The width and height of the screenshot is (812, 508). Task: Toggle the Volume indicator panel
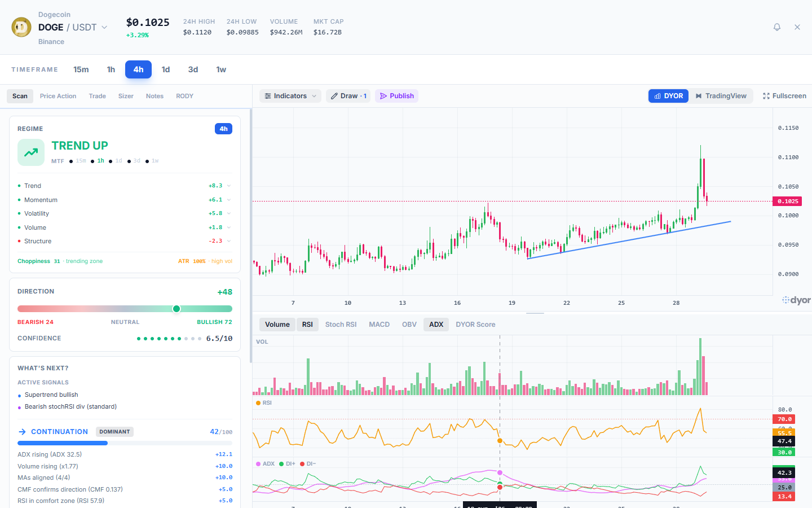tap(277, 325)
